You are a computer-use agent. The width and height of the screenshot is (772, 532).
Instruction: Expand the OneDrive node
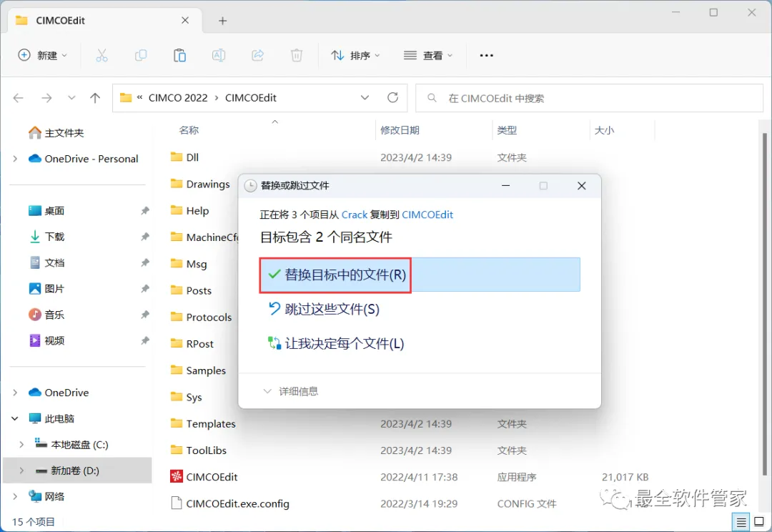15,393
